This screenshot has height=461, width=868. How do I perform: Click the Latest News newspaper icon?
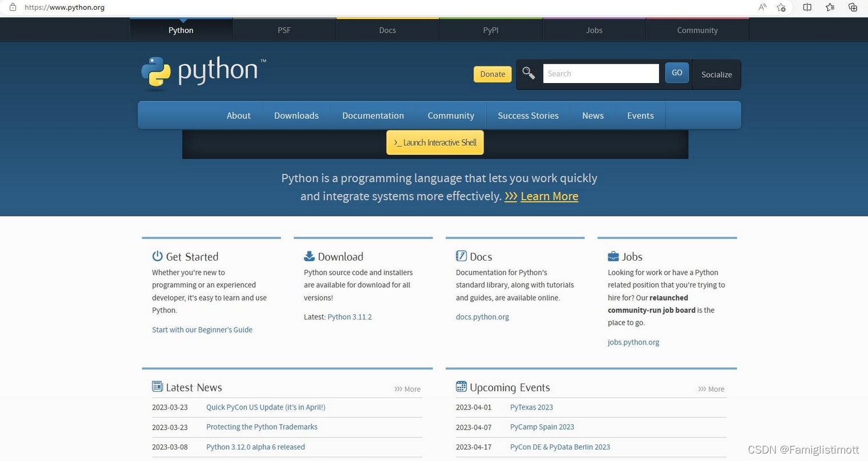tap(157, 387)
